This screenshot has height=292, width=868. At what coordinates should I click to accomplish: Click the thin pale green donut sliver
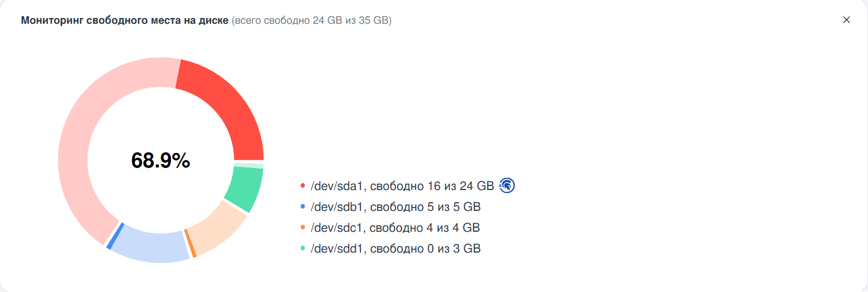point(249,166)
